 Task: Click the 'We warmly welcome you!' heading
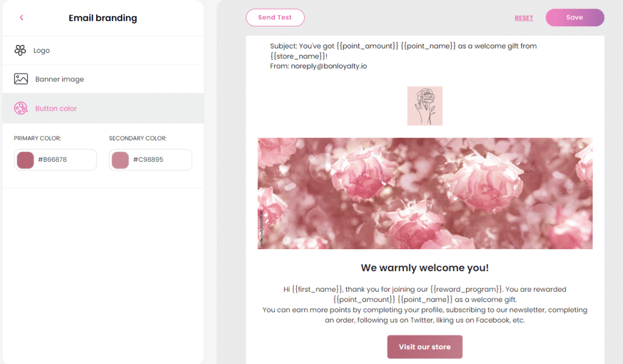pyautogui.click(x=425, y=267)
